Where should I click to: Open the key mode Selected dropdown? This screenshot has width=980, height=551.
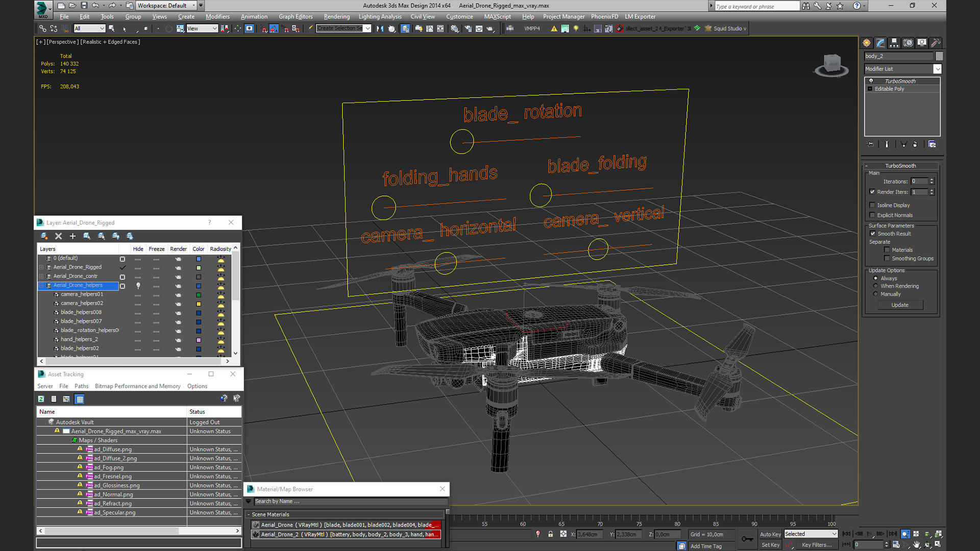tap(811, 534)
